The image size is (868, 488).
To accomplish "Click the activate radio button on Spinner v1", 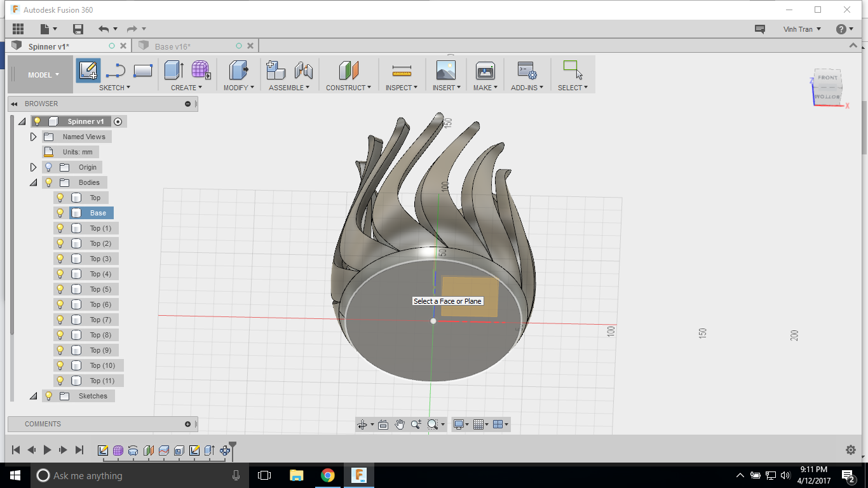I will point(118,121).
